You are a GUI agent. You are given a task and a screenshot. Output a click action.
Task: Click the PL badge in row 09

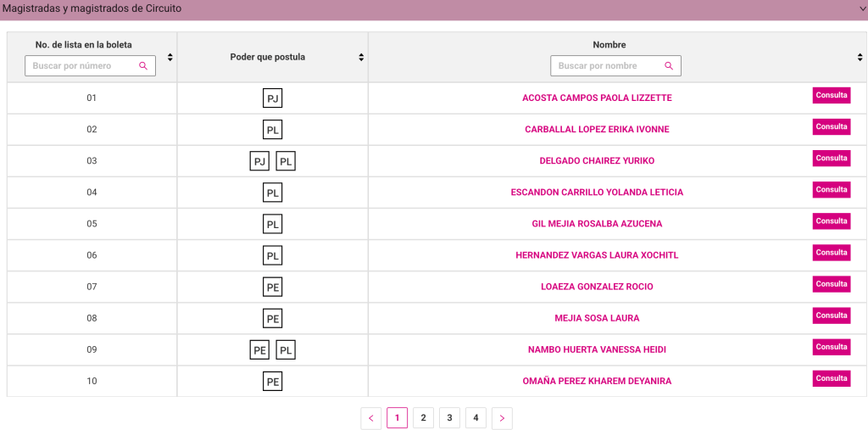pos(286,349)
